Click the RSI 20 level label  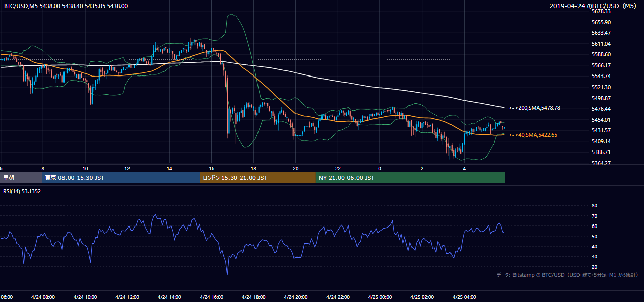(x=594, y=267)
